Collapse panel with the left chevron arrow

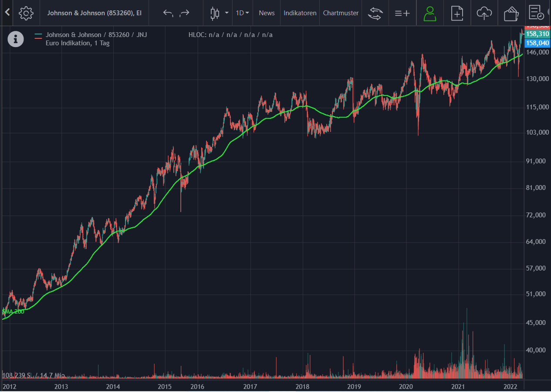[7, 13]
